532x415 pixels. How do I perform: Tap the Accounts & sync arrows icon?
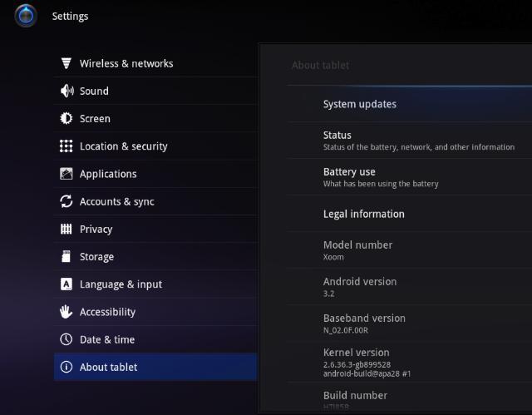coord(66,201)
